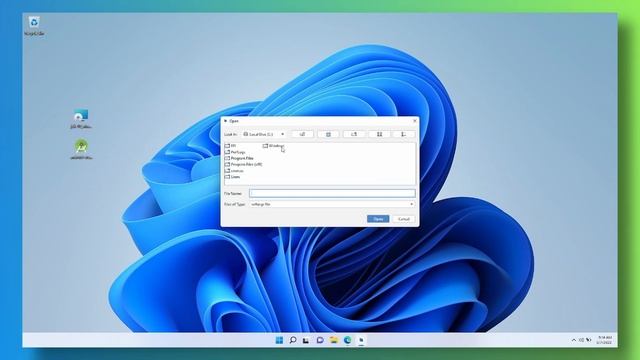Select the Recycle Bin desktop icon

[34, 26]
